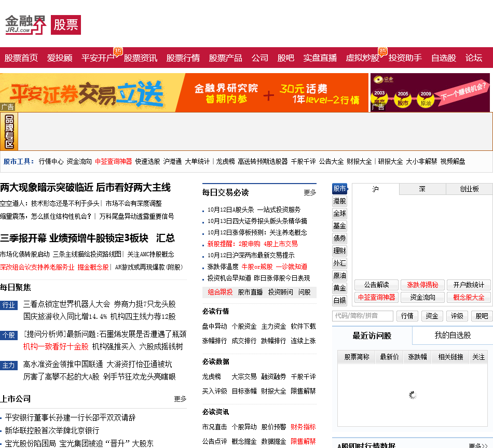
Task: Open 中签查询神器 in stock tools row
Action: (x=114, y=161)
